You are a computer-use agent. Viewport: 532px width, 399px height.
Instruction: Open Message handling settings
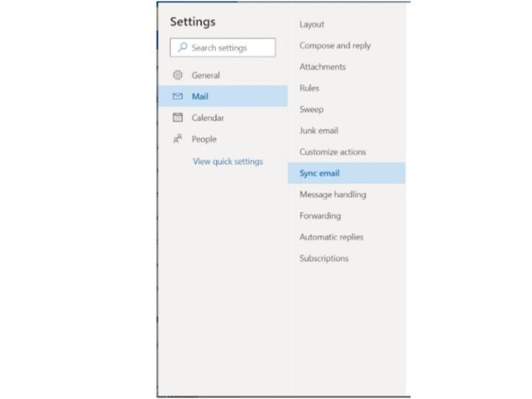[x=332, y=195]
